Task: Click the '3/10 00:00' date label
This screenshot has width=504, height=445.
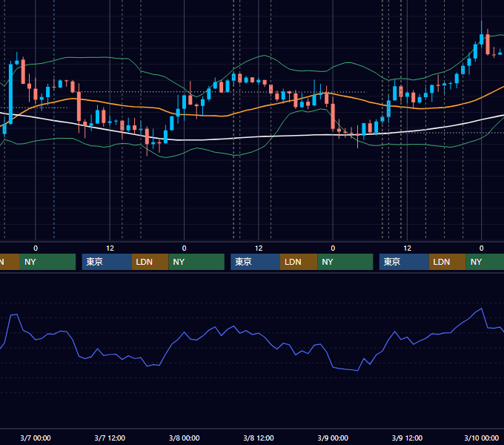Action: pyautogui.click(x=481, y=438)
